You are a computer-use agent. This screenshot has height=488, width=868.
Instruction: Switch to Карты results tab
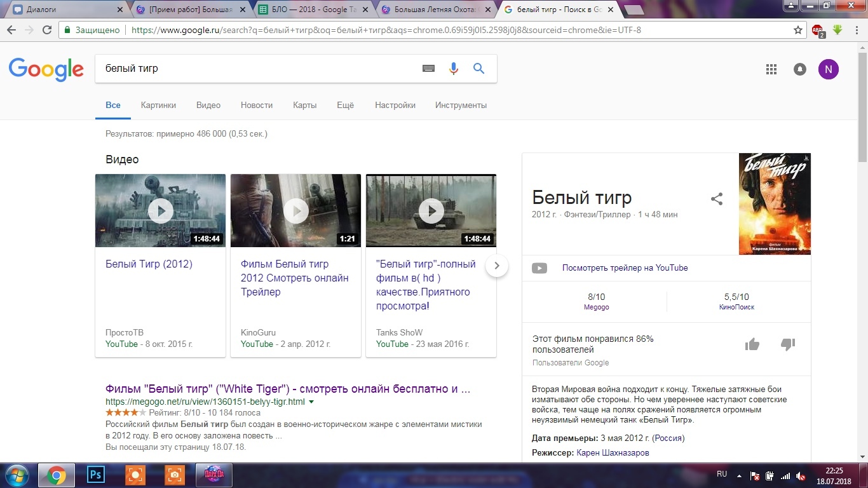(305, 105)
